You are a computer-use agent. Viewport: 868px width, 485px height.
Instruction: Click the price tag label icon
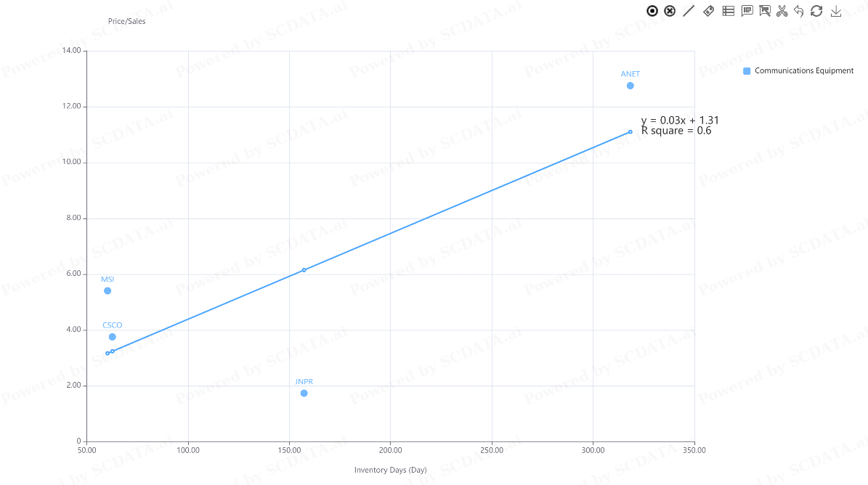click(709, 11)
